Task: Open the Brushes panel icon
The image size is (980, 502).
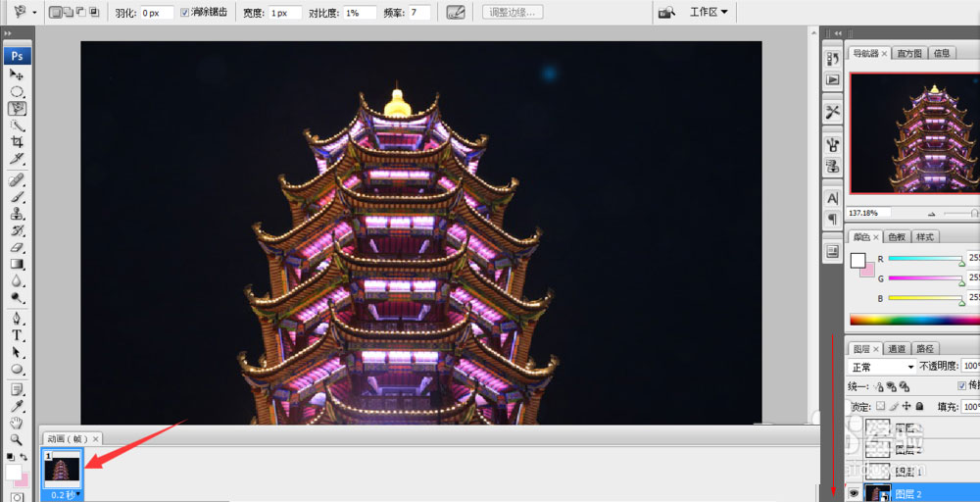Action: [832, 145]
